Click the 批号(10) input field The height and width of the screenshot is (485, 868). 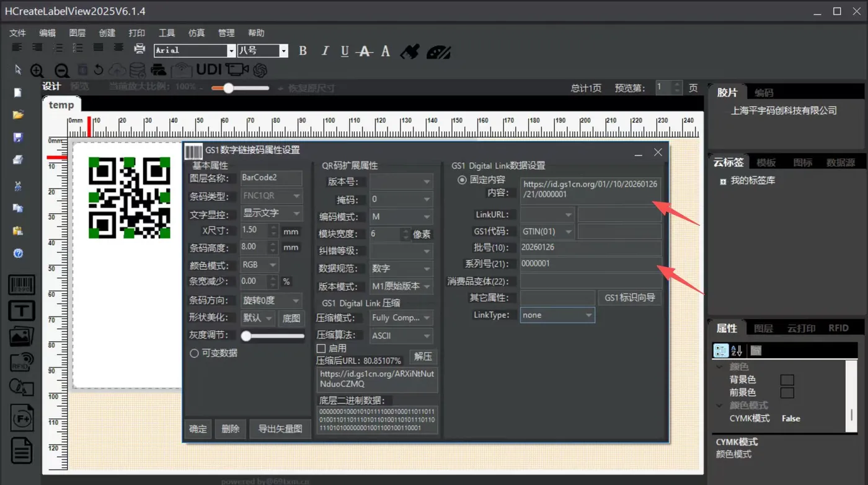591,248
